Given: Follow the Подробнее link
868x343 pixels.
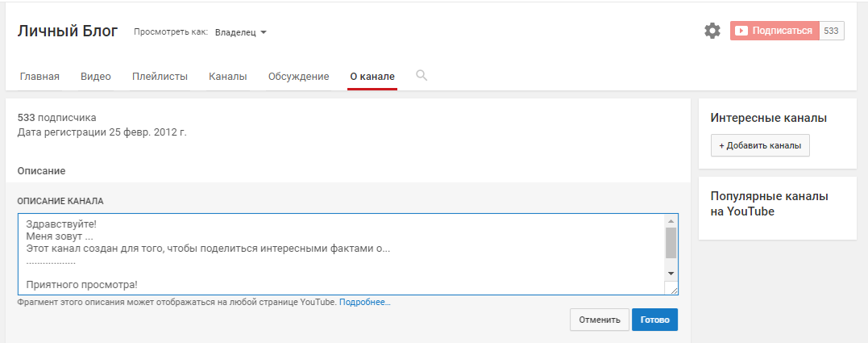Looking at the screenshot, I should pyautogui.click(x=364, y=302).
